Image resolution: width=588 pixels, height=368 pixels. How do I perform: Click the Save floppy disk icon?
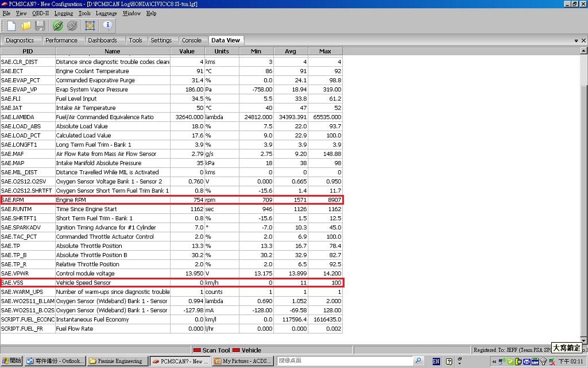coord(40,25)
